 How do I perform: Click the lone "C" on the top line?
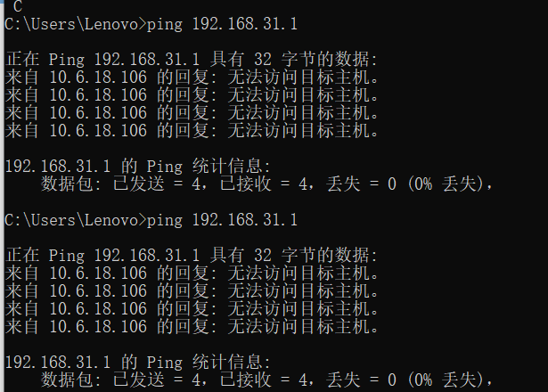coord(18,6)
